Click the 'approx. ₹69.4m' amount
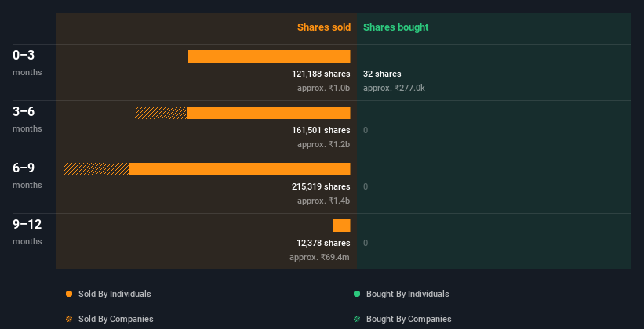Viewport: 644px width, 329px height. coord(320,257)
